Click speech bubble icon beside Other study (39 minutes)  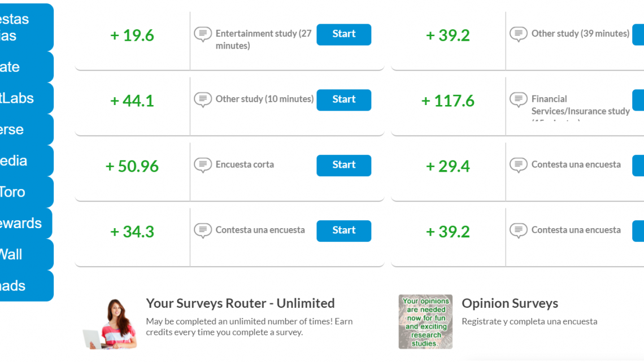pos(519,34)
